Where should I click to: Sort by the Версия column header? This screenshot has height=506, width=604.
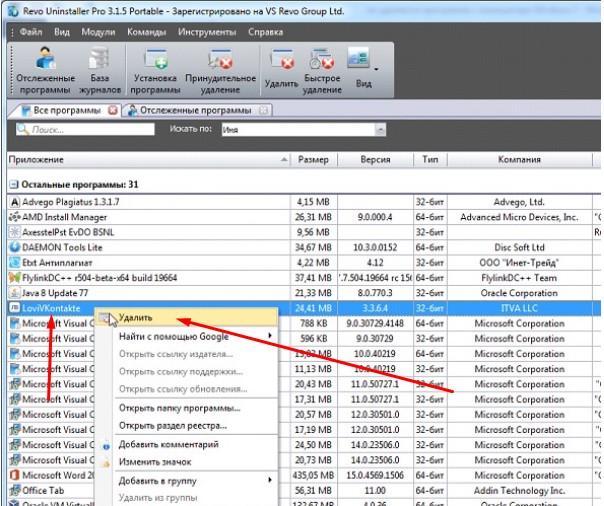375,159
